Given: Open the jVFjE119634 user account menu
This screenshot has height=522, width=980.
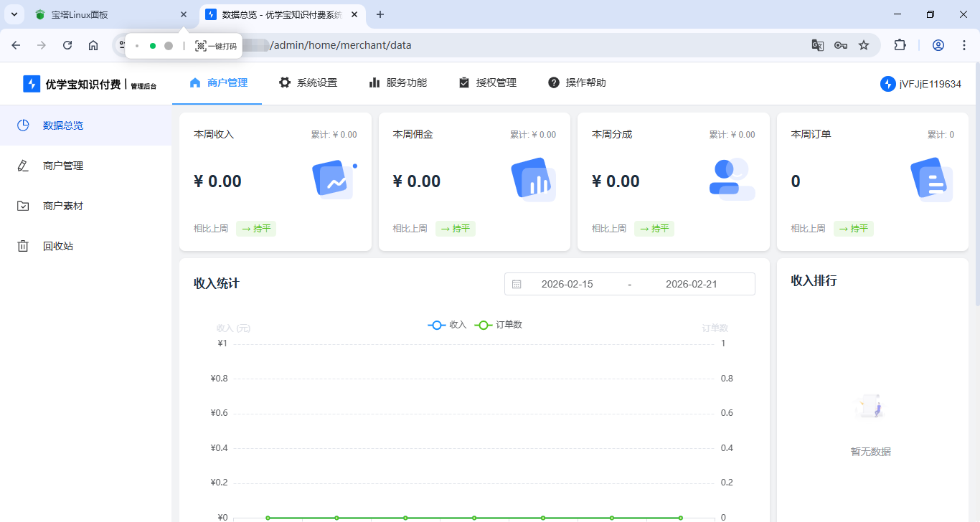Looking at the screenshot, I should (x=920, y=84).
